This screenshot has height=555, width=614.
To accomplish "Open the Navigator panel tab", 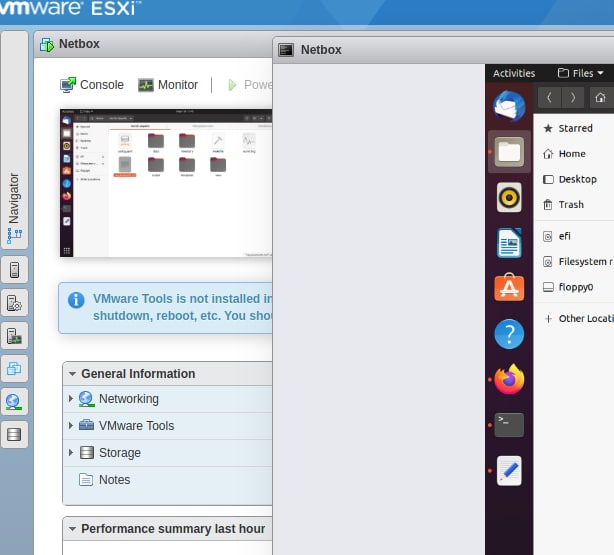I will point(14,140).
